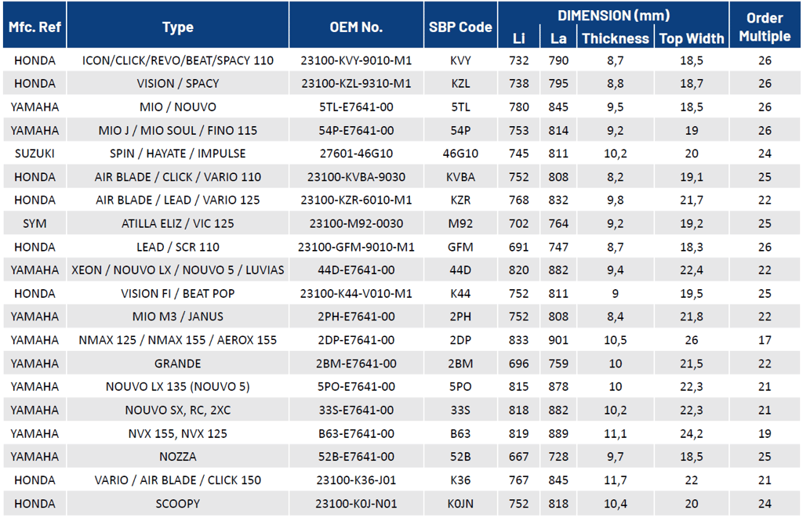Click the Mfc. Ref column header
This screenshot has height=532, width=803.
coord(35,27)
